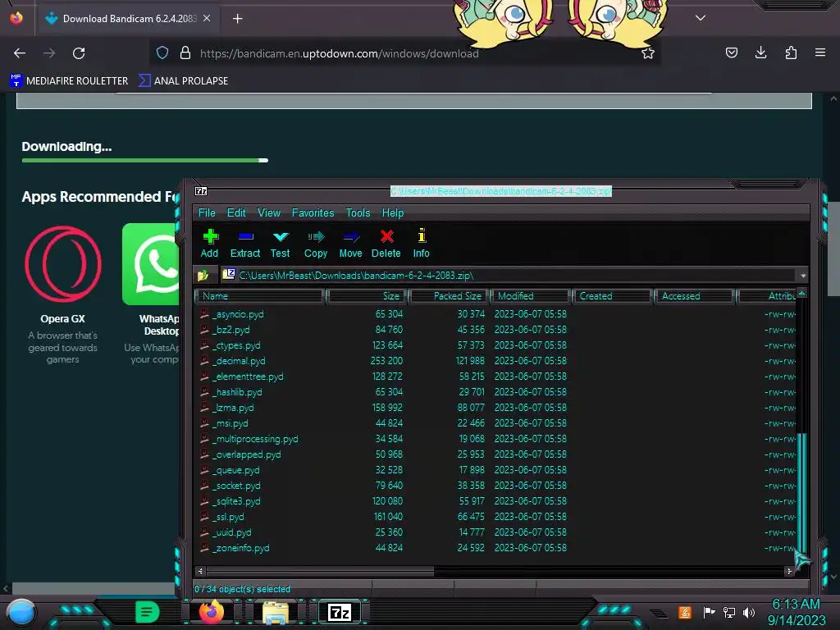
Task: Click the 7-Zip vertical scrollbar thumb
Action: pyautogui.click(x=802, y=492)
